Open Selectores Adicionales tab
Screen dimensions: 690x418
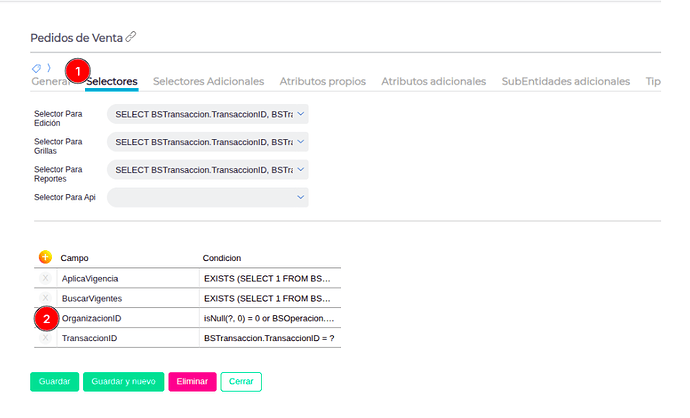coord(209,81)
